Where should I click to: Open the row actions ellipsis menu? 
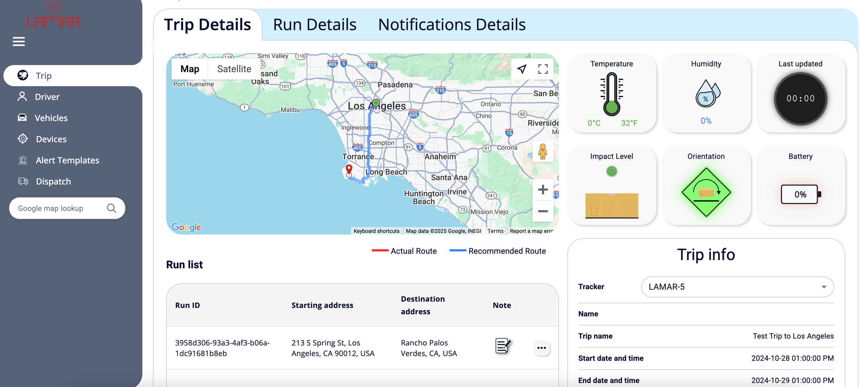tap(541, 347)
